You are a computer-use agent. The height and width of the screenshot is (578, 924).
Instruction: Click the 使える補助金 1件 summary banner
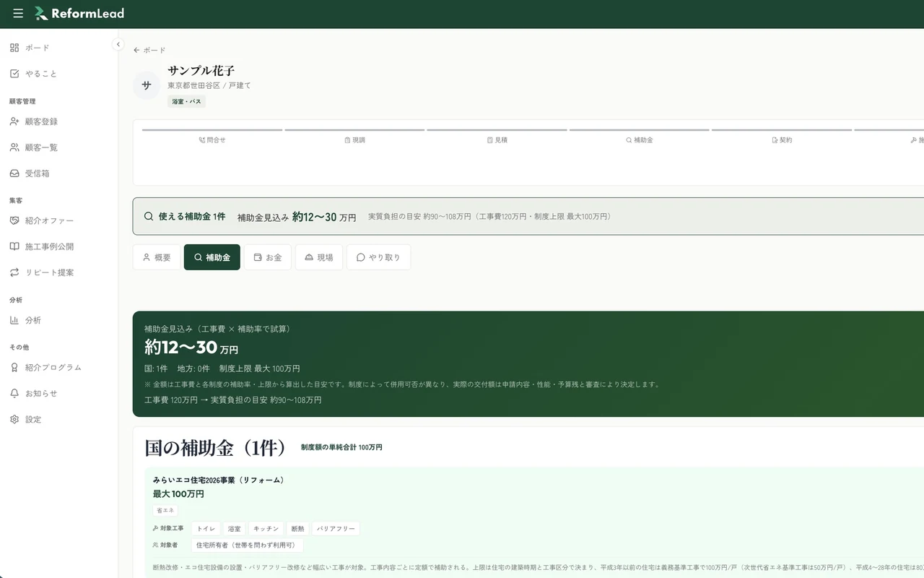[528, 216]
